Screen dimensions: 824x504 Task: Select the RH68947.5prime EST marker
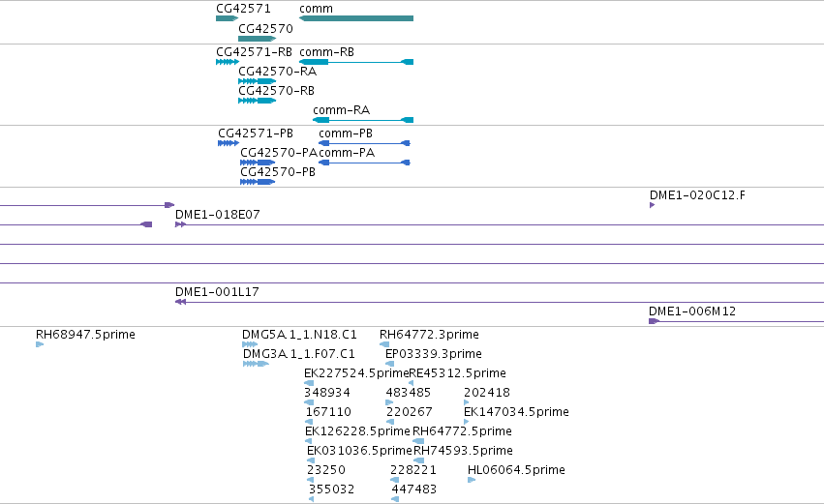(x=40, y=344)
